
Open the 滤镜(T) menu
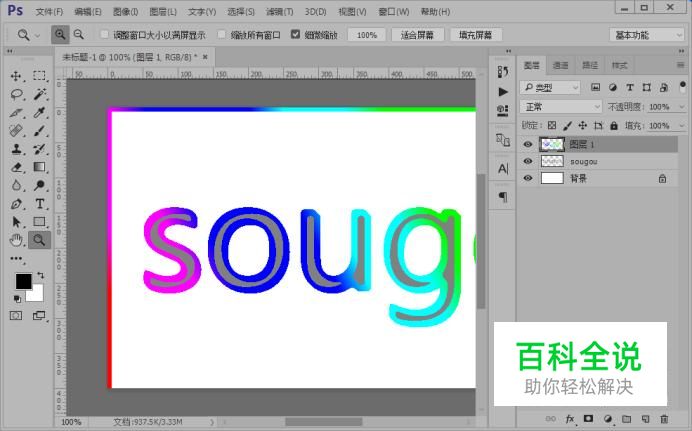[279, 12]
